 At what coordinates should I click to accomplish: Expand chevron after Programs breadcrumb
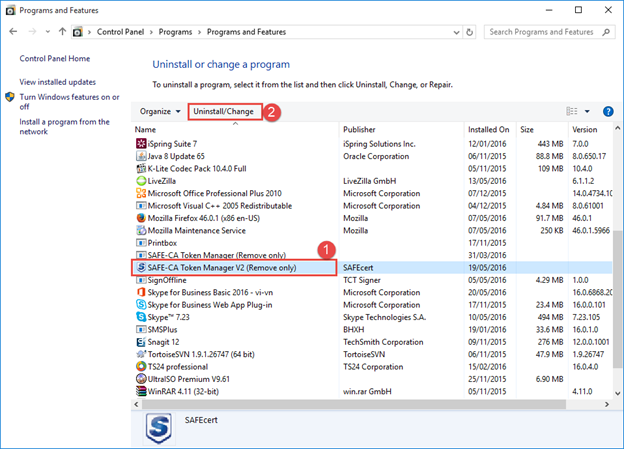tap(199, 32)
